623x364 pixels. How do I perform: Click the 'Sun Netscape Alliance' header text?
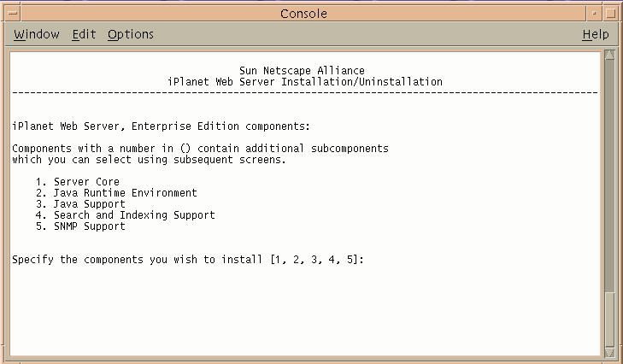pyautogui.click(x=303, y=71)
